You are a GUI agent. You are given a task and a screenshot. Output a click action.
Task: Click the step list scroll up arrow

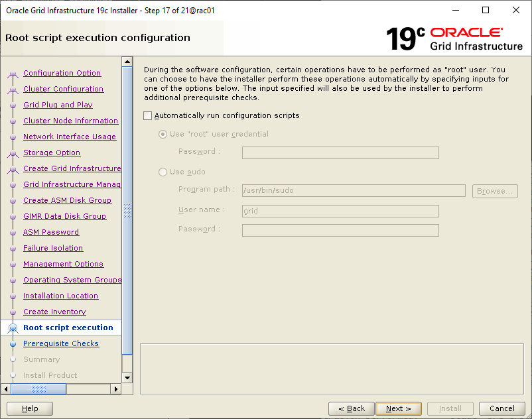point(127,62)
